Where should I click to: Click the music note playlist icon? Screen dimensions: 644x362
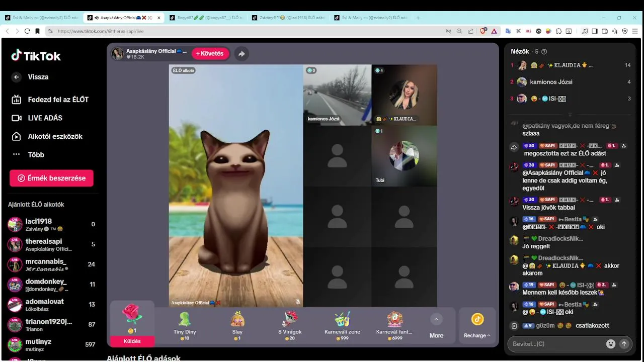click(585, 31)
